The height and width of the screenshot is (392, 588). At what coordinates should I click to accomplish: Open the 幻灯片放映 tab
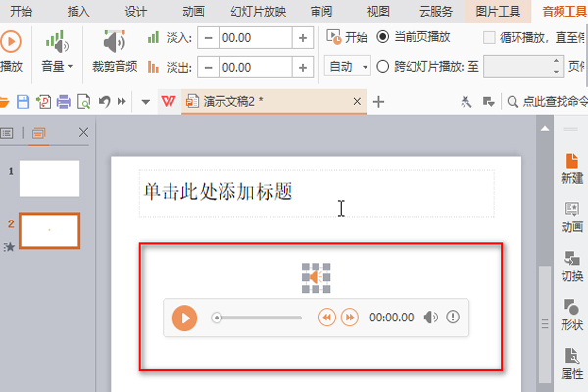(x=259, y=11)
